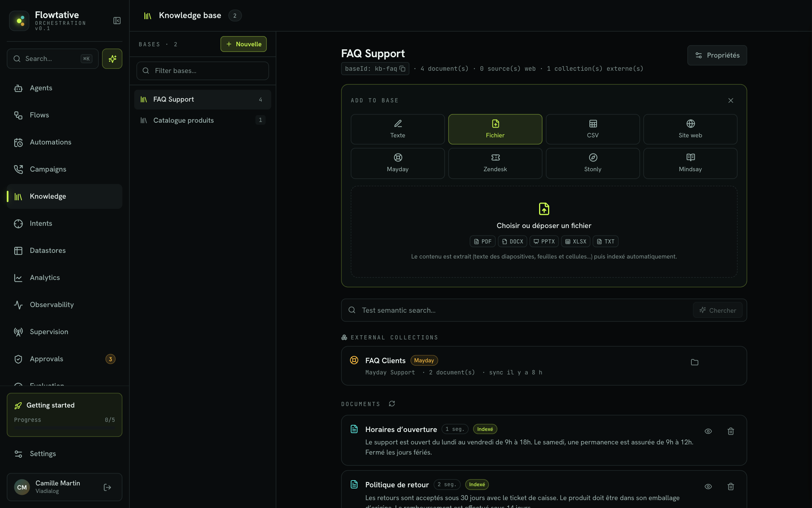The width and height of the screenshot is (812, 508).
Task: Select the FAQ Support base
Action: [202, 99]
